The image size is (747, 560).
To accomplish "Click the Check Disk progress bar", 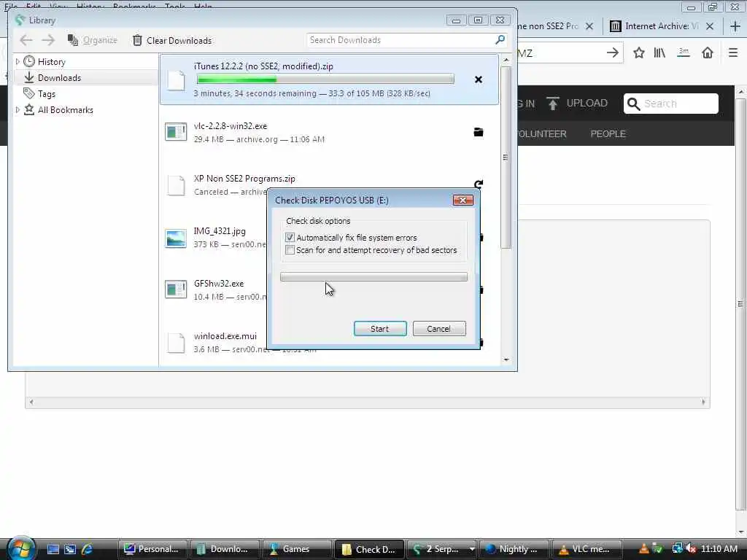I will pos(373,277).
